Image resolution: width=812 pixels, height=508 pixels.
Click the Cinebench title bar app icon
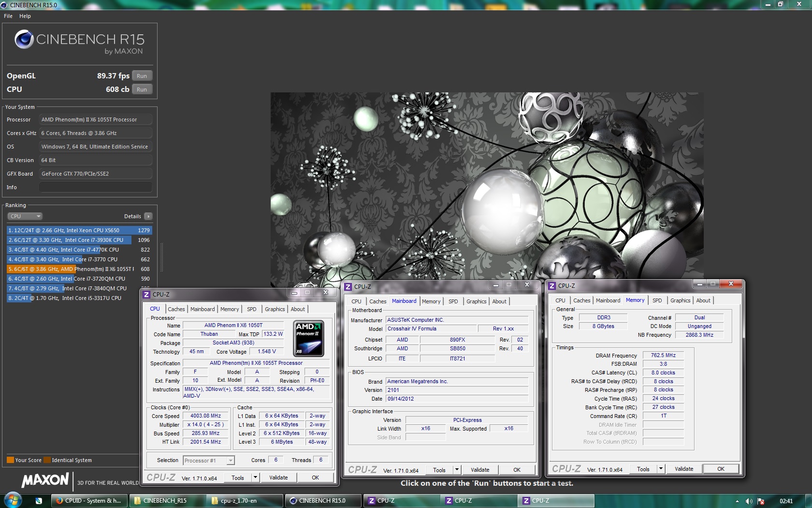click(x=4, y=5)
